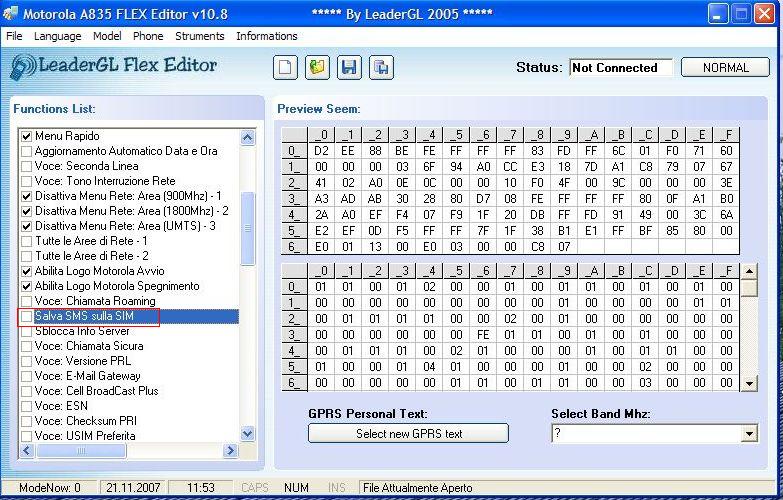Uncheck Disattiva Menu Rete Area (1800Mhz) - 2
This screenshot has width=783, height=500.
click(26, 211)
